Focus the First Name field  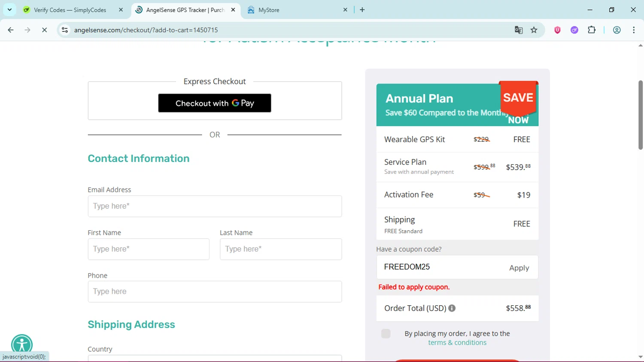pyautogui.click(x=149, y=249)
